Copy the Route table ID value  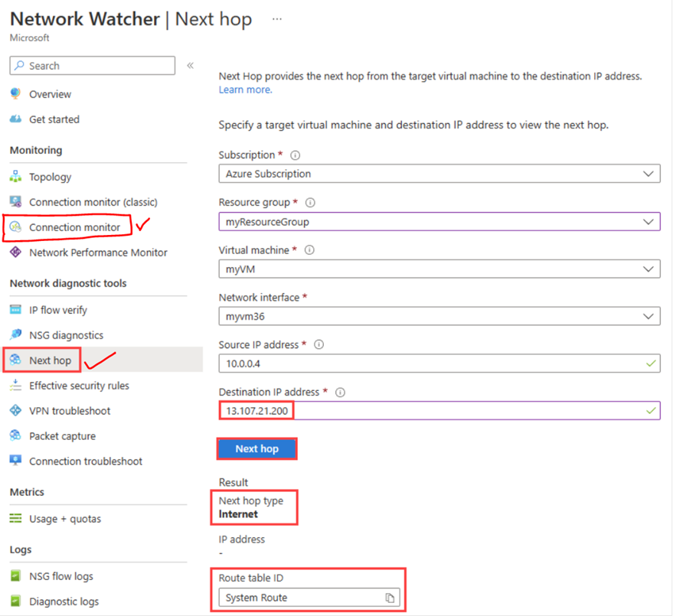390,598
